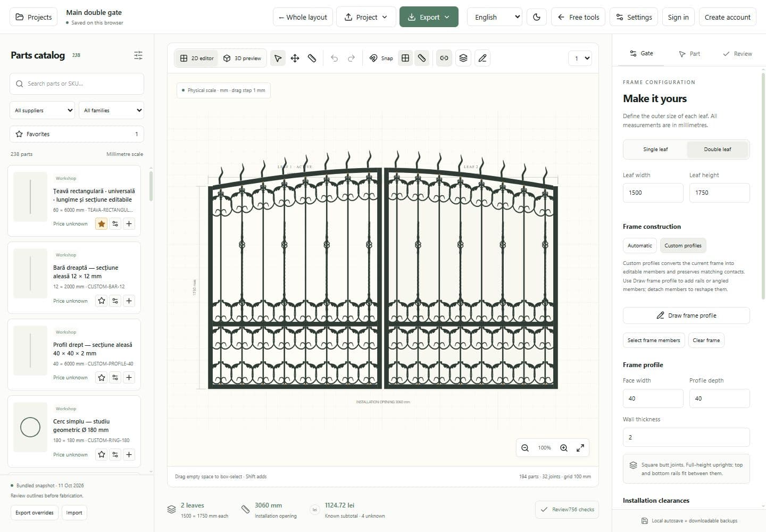This screenshot has width=766, height=532.
Task: Configure the Cerc simplu Ø 180 part
Action: click(x=115, y=455)
